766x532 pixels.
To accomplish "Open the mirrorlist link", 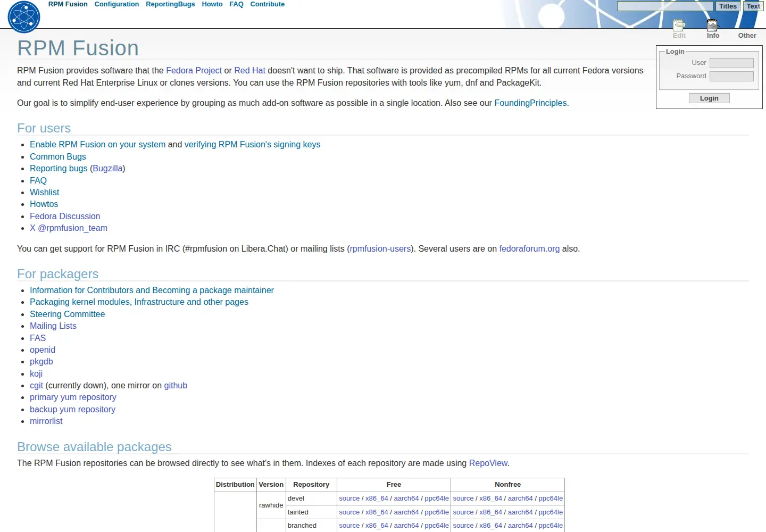I will (x=46, y=421).
